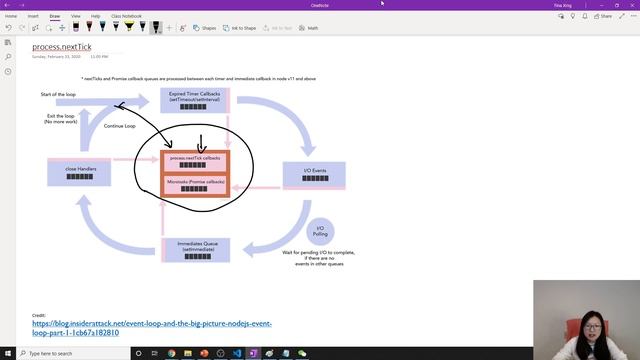Open the selected black pen's options arrow
This screenshot has width=640, height=360.
[159, 31]
